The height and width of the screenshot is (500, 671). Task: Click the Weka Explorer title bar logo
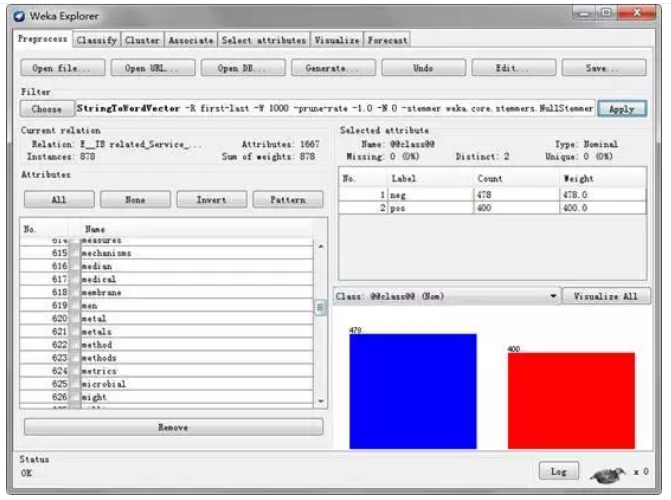click(19, 16)
